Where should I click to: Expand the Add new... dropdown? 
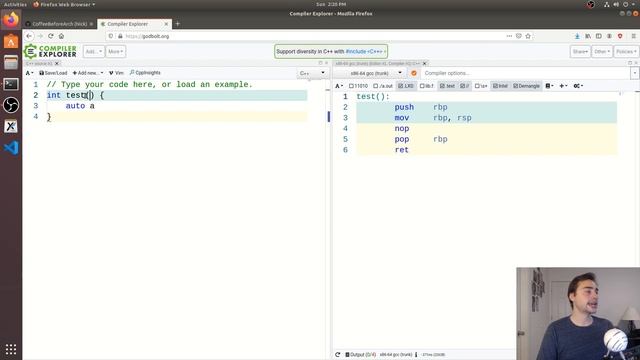pyautogui.click(x=88, y=73)
